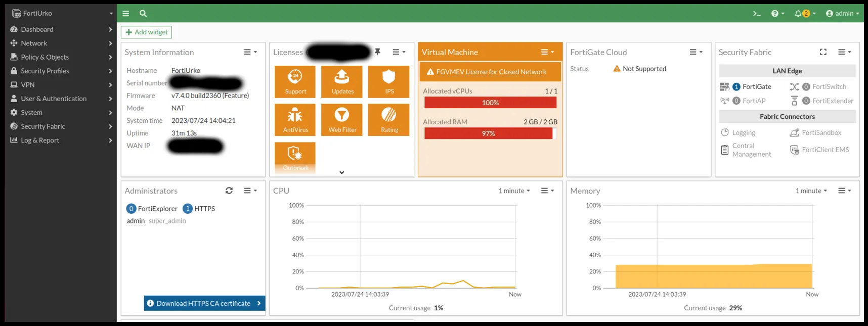Image resolution: width=868 pixels, height=326 pixels.
Task: Open the CPU widget menu
Action: click(x=547, y=191)
